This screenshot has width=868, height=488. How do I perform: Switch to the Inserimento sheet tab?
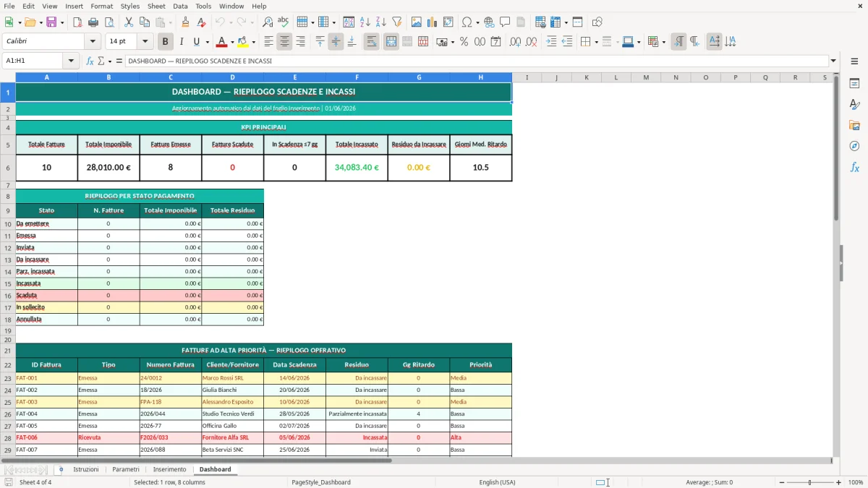tap(169, 469)
